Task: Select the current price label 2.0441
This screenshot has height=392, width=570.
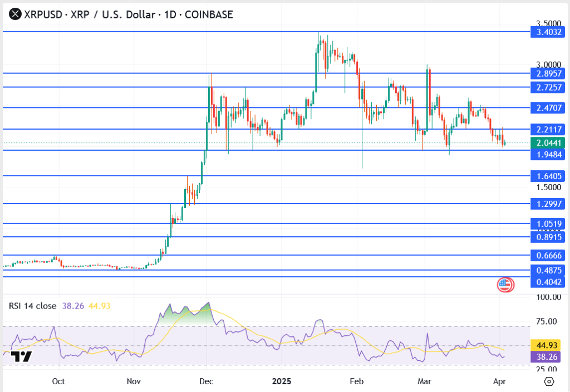Action: coord(547,142)
